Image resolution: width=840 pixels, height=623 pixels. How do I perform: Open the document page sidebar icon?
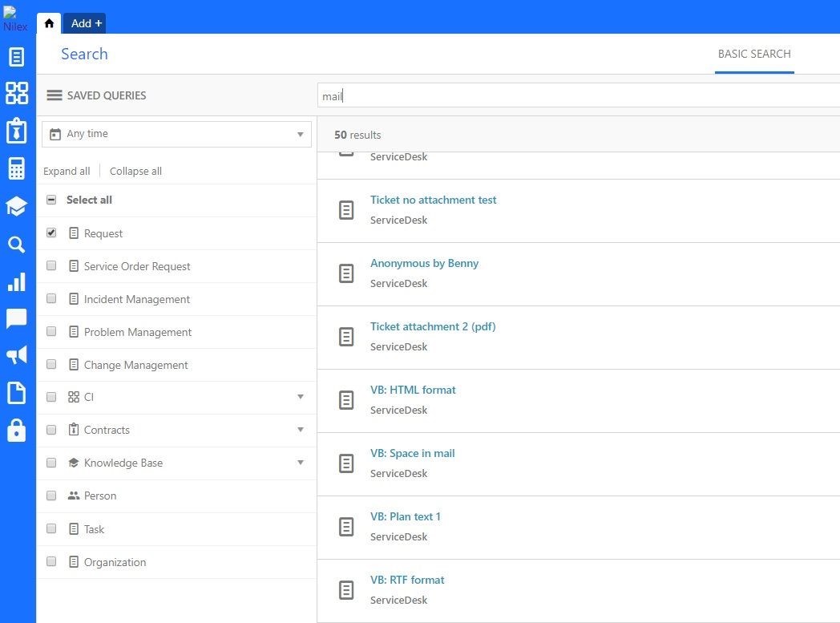pos(17,393)
